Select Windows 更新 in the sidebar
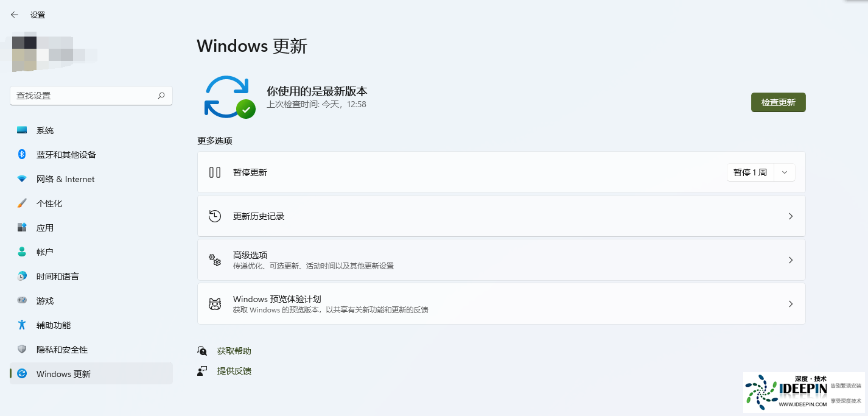868x416 pixels. (91, 374)
